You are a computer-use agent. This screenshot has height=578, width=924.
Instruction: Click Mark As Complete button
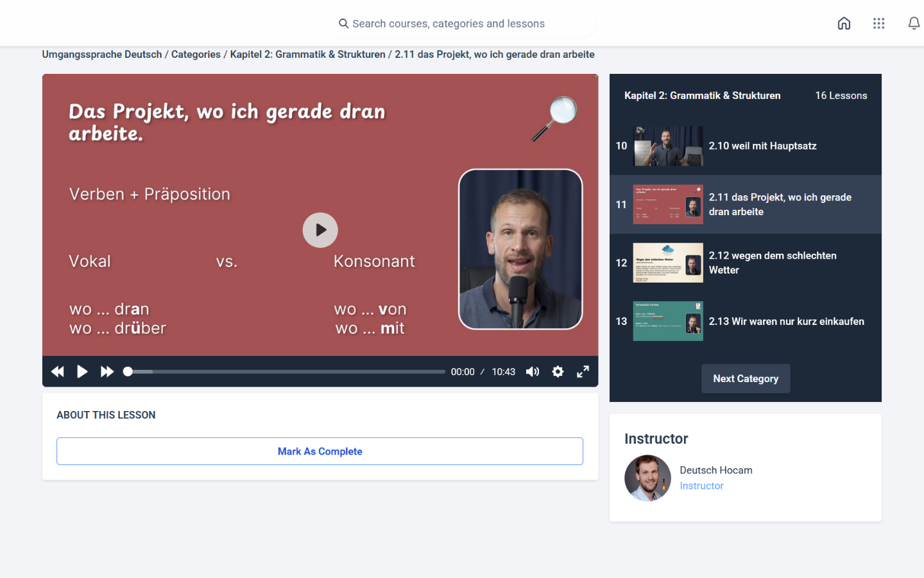(320, 451)
